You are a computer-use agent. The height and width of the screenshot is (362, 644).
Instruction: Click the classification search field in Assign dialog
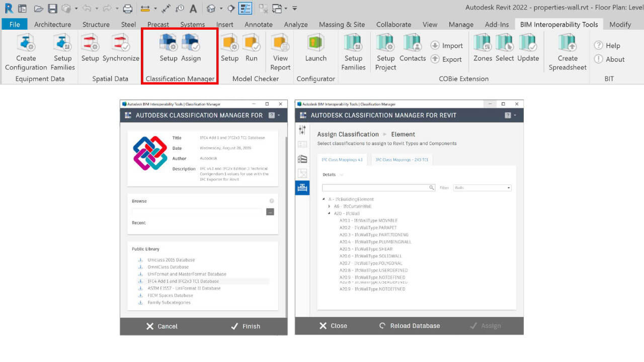point(379,188)
